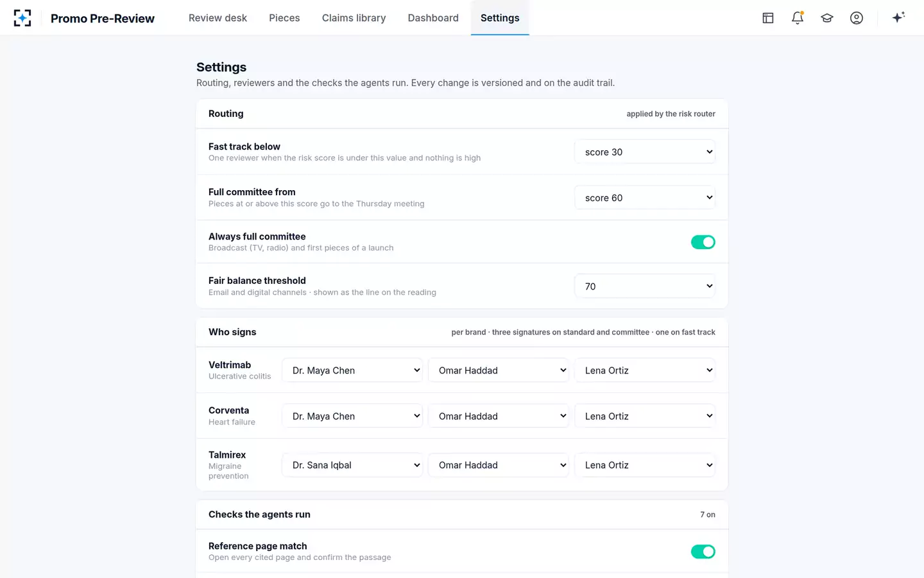
Task: Click the Veltrimab brand name
Action: (x=230, y=365)
